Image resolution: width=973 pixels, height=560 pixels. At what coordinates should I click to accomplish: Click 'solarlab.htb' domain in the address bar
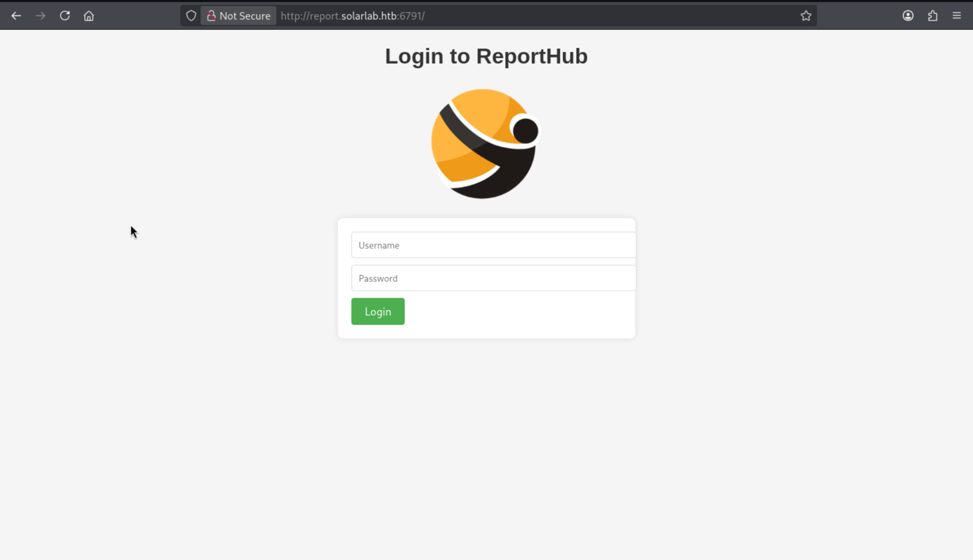tap(369, 16)
